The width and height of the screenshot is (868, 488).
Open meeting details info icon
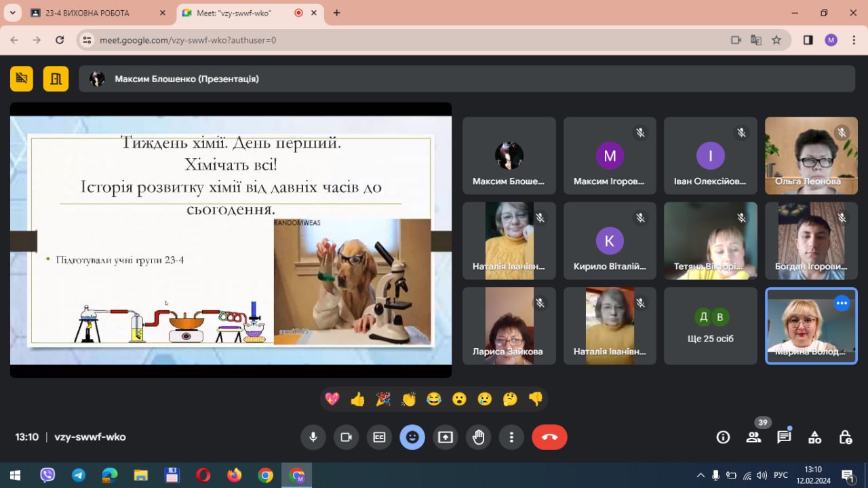click(723, 437)
